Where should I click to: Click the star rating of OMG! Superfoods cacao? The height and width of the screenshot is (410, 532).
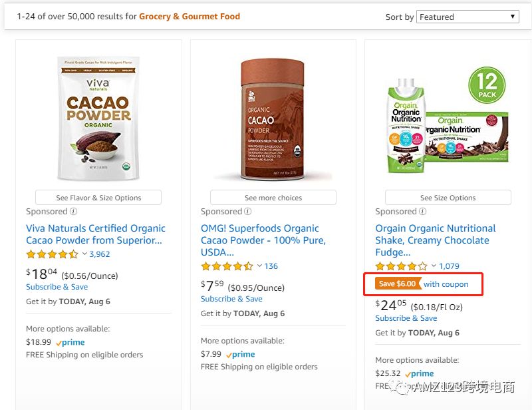click(227, 266)
